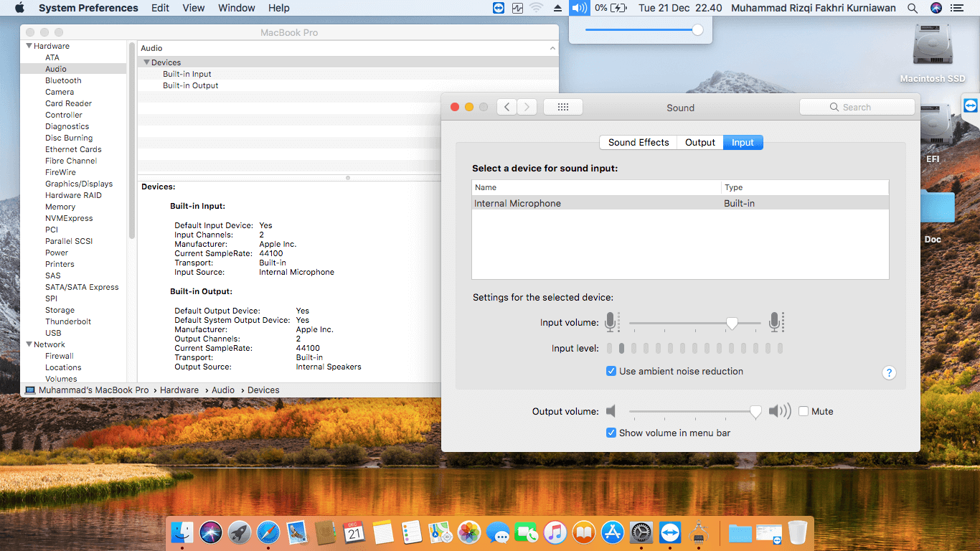Click the Sound help question mark button
Screen dimensions: 980x551
pyautogui.click(x=889, y=372)
